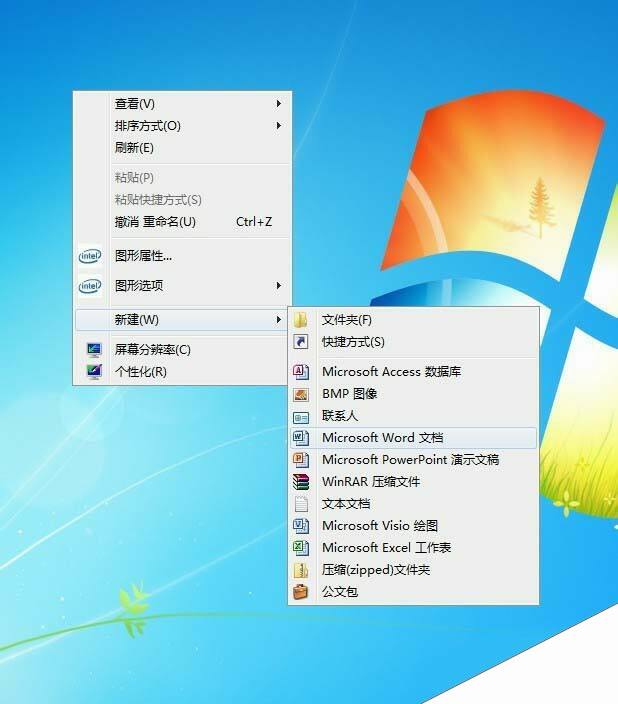Click the contact card icon beside 联系人
This screenshot has height=704, width=618.
point(300,418)
